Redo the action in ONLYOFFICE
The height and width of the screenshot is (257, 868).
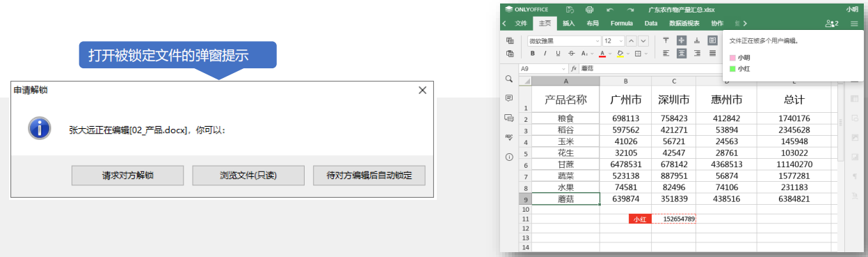pos(631,10)
